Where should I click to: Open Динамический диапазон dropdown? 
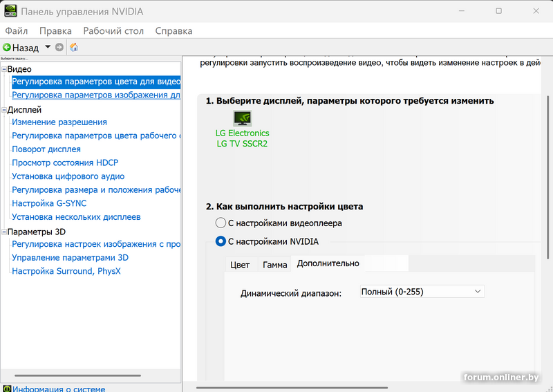422,292
